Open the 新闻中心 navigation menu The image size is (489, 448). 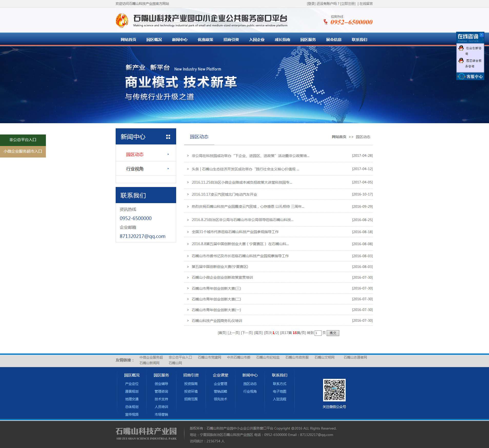(x=179, y=40)
